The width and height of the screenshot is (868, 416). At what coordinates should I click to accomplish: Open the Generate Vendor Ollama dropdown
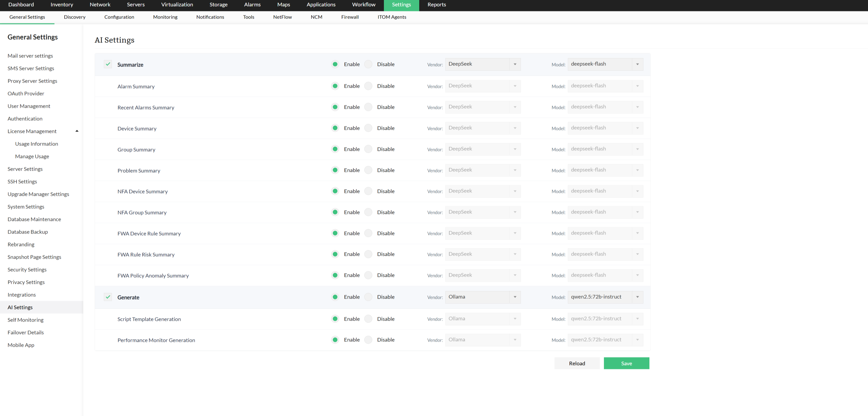click(x=483, y=297)
